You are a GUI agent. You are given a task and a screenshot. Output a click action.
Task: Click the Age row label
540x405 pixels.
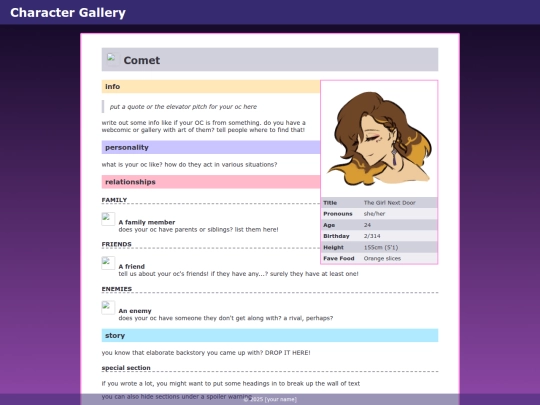coord(329,225)
